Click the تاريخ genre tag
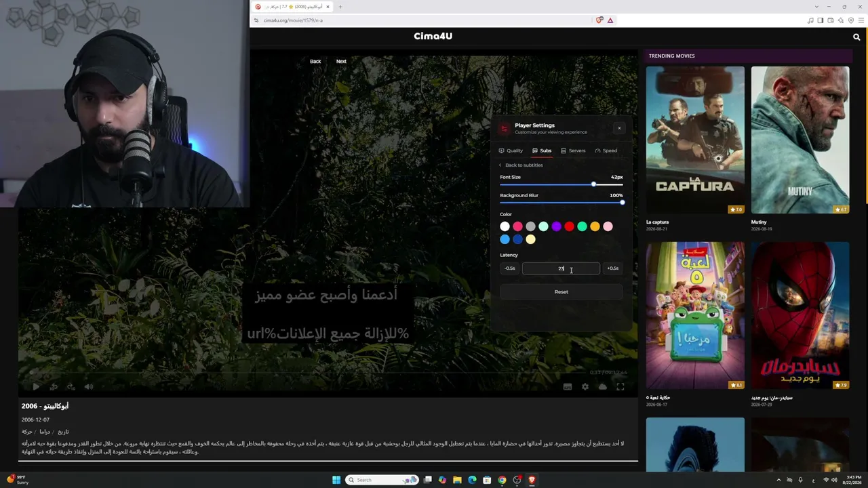 [x=63, y=432]
